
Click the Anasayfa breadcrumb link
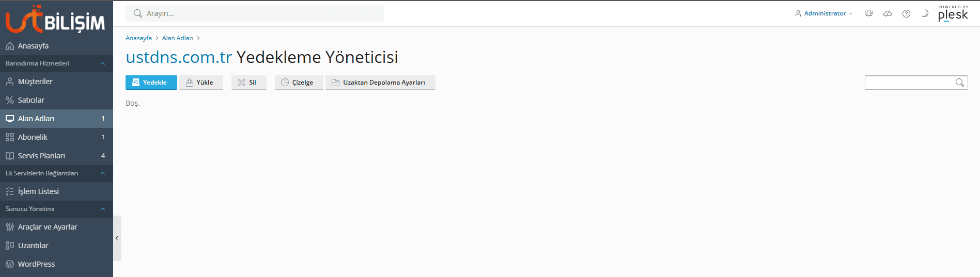click(x=138, y=38)
